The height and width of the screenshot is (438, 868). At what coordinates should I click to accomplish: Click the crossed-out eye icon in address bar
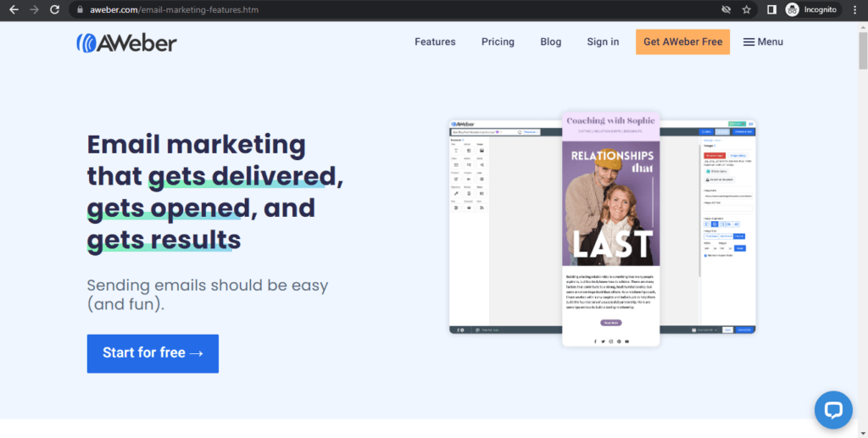(725, 10)
